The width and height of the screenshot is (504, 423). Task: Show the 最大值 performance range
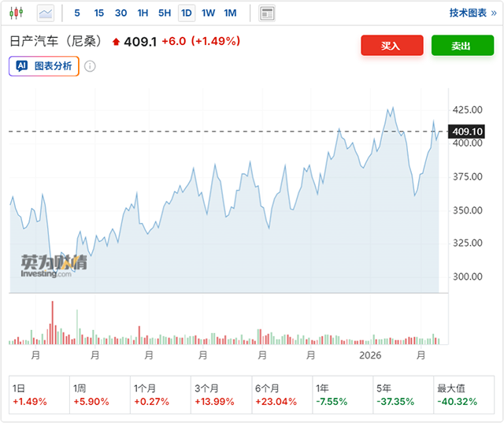tap(463, 395)
